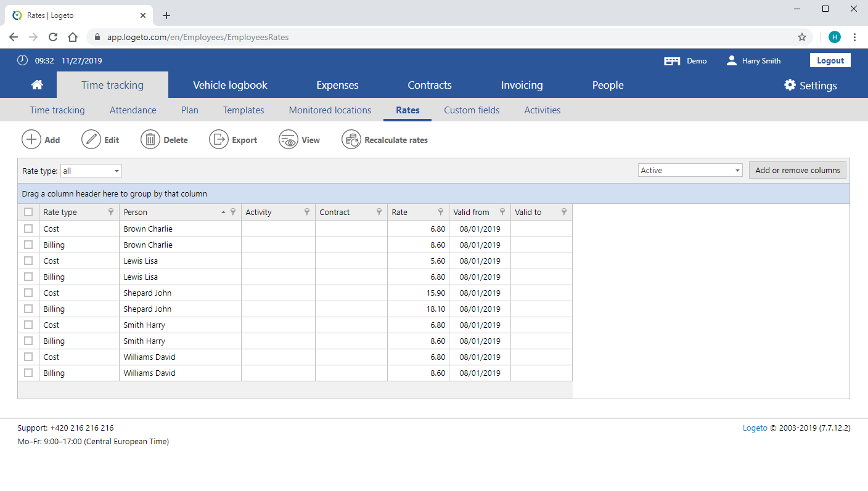Check the Cost Brown Charlie row
This screenshot has height=491, width=868.
tap(28, 229)
